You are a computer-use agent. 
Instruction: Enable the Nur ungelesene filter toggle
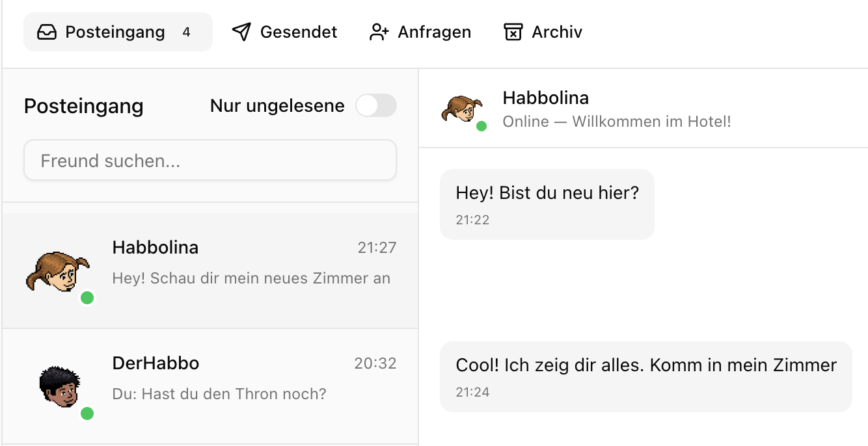click(376, 105)
